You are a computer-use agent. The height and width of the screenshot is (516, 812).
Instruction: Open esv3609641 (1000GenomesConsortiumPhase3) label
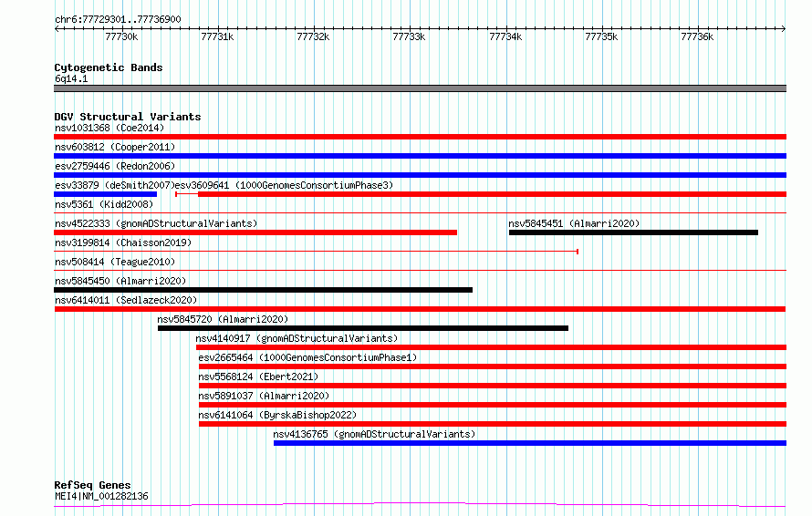coord(285,185)
